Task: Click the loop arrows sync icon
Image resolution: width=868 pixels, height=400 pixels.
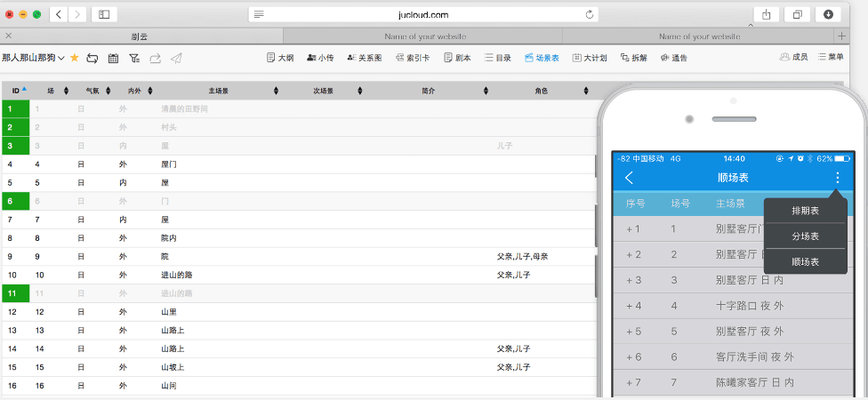Action: pos(92,58)
